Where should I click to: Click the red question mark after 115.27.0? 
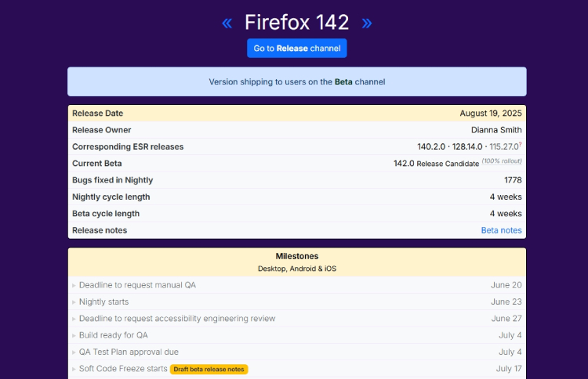point(520,144)
